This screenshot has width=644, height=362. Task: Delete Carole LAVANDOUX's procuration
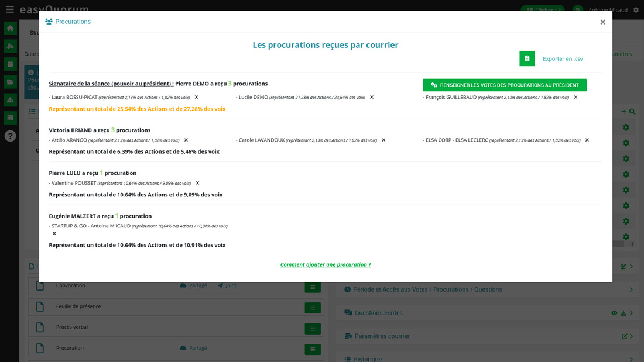[x=383, y=140]
